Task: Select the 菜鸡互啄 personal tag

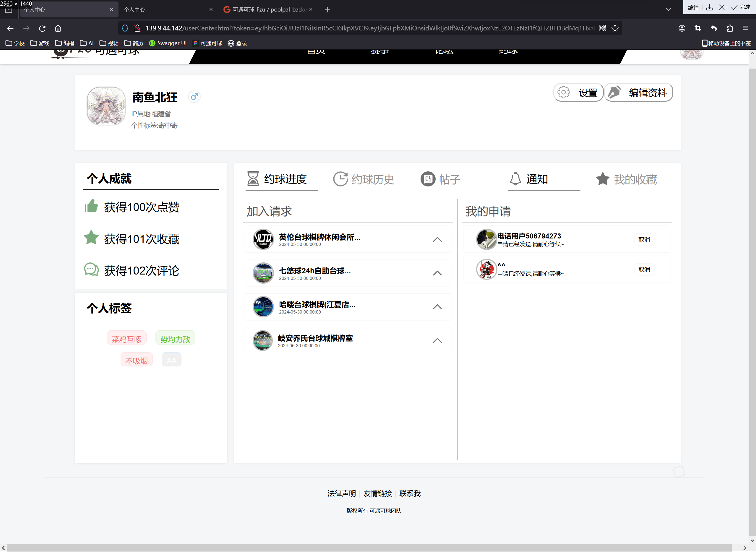Action: click(126, 339)
